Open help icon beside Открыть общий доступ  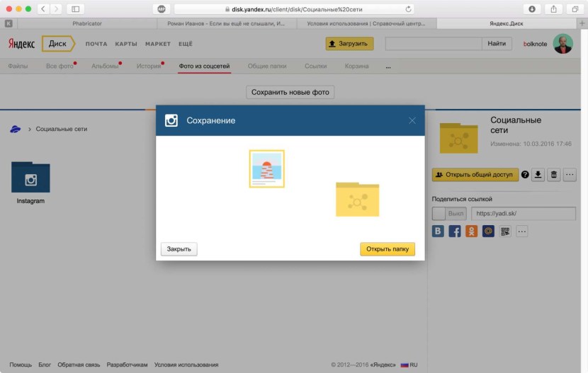click(x=525, y=175)
